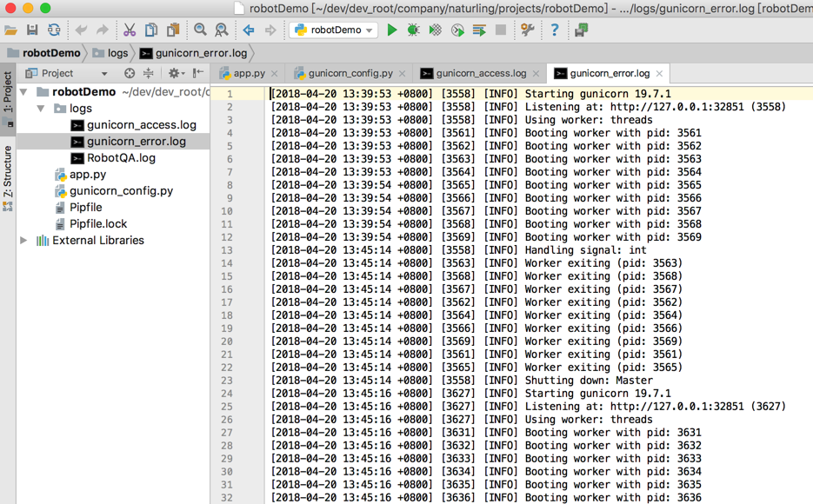Open Help via question mark icon
The width and height of the screenshot is (813, 504).
(554, 30)
